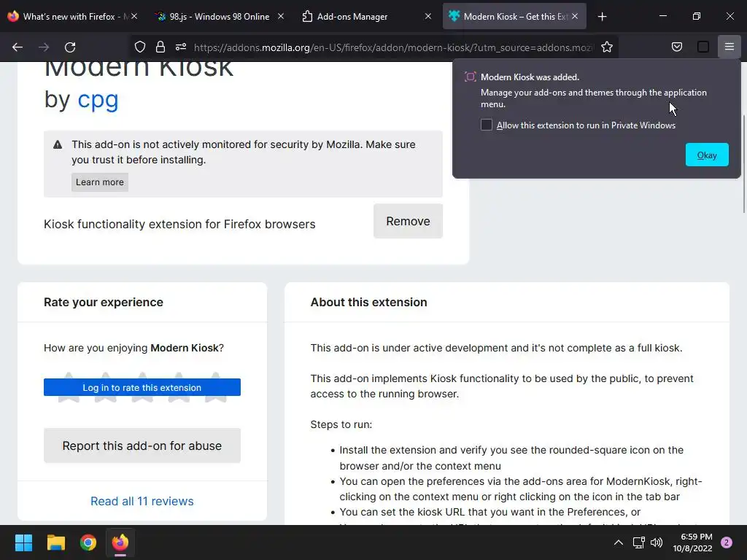Click the Modern Kiosk toolbar extension icon
This screenshot has width=747, height=560.
703,47
